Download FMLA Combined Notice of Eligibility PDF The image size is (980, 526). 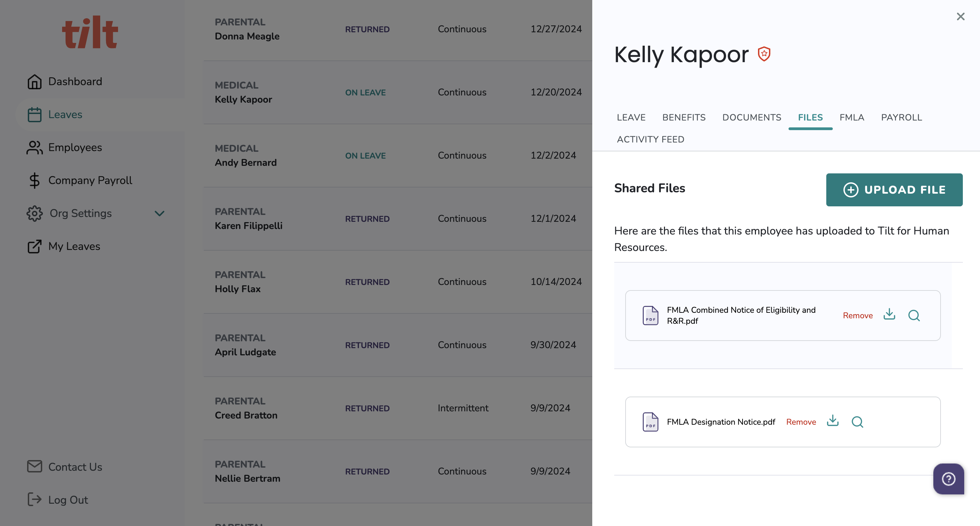tap(889, 315)
